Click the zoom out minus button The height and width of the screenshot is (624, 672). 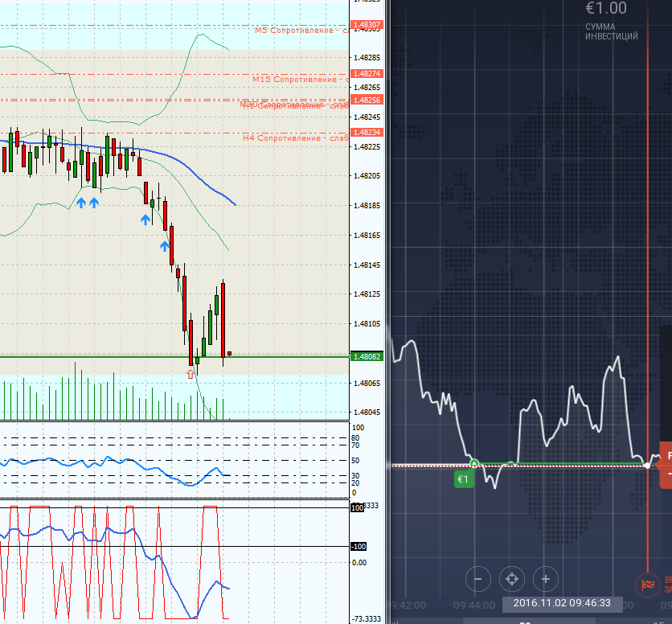click(x=478, y=578)
